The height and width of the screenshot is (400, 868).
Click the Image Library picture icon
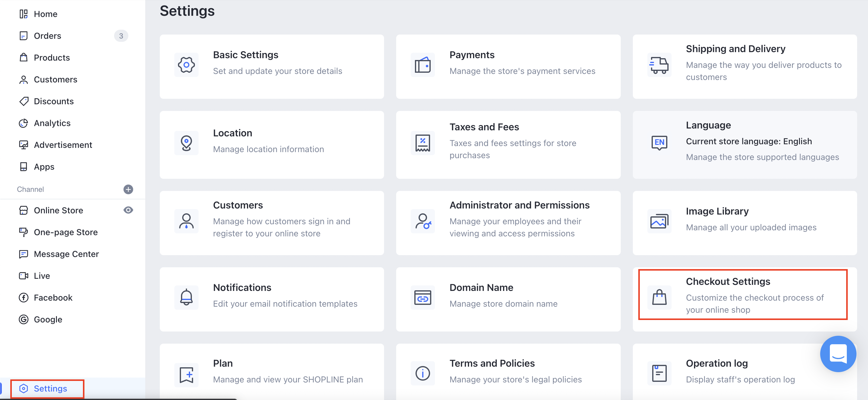[659, 221]
